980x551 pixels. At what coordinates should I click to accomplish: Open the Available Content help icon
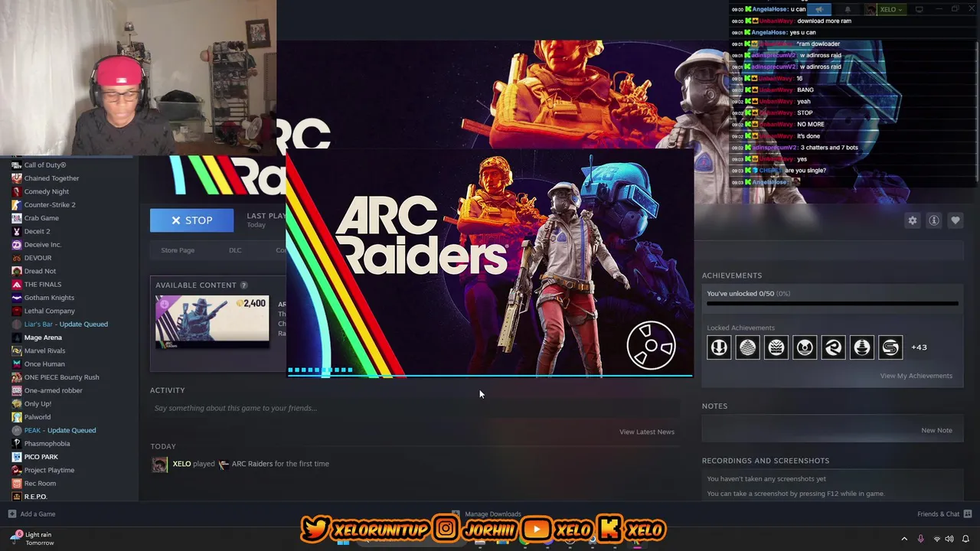[x=243, y=285]
